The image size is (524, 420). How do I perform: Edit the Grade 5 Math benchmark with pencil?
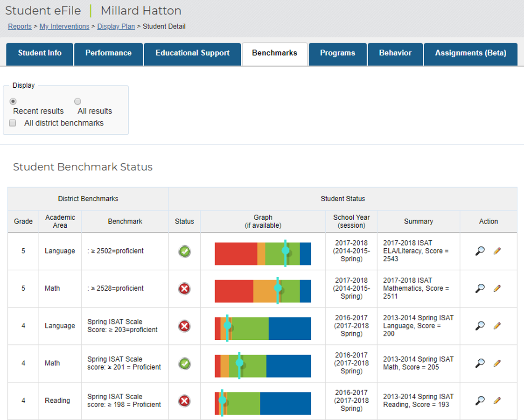click(x=497, y=288)
